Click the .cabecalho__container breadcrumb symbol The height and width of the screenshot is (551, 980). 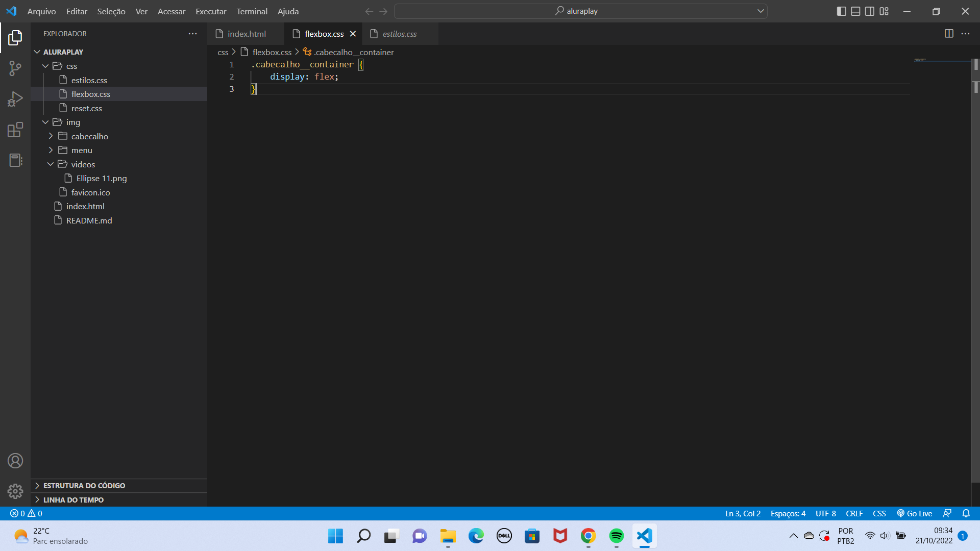coord(348,52)
